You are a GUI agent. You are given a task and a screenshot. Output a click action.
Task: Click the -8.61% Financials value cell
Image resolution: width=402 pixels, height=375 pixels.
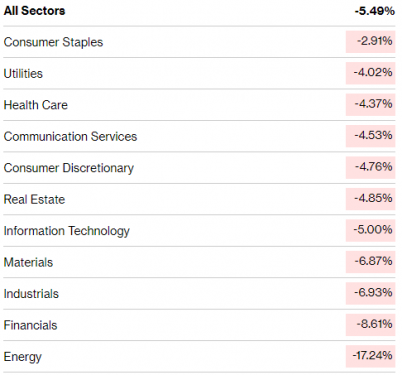(x=370, y=325)
